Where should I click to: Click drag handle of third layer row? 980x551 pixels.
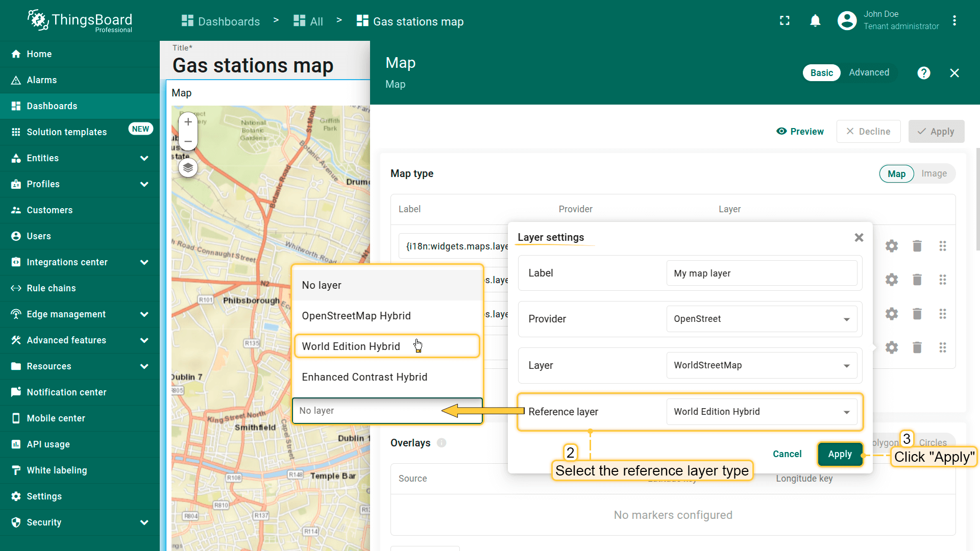[x=942, y=314]
